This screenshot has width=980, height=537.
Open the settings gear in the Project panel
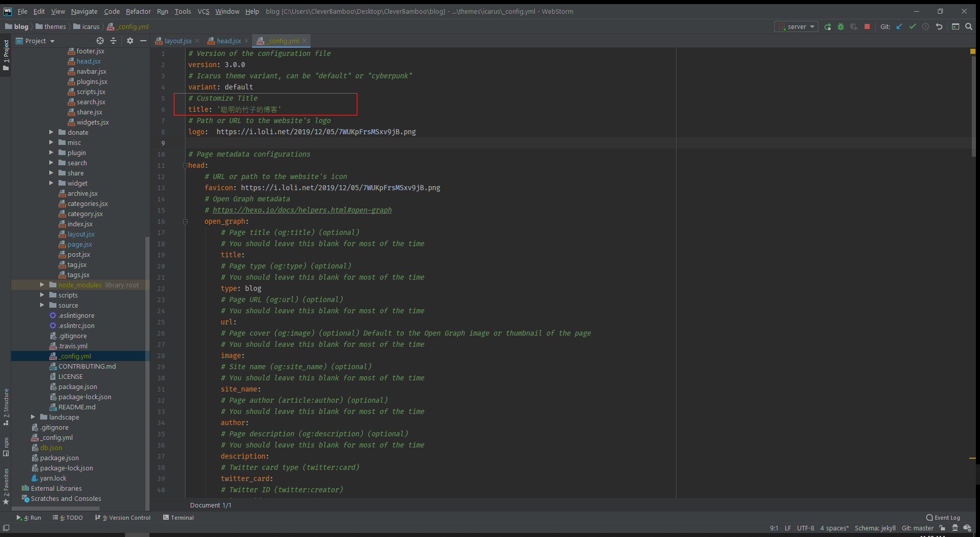pos(130,41)
